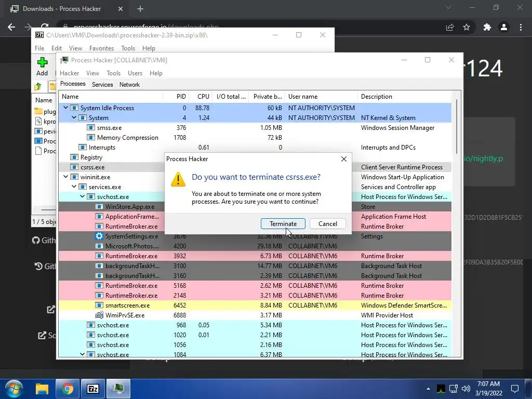Open the Help menu in Process Hacker
The image size is (532, 399).
(x=156, y=73)
